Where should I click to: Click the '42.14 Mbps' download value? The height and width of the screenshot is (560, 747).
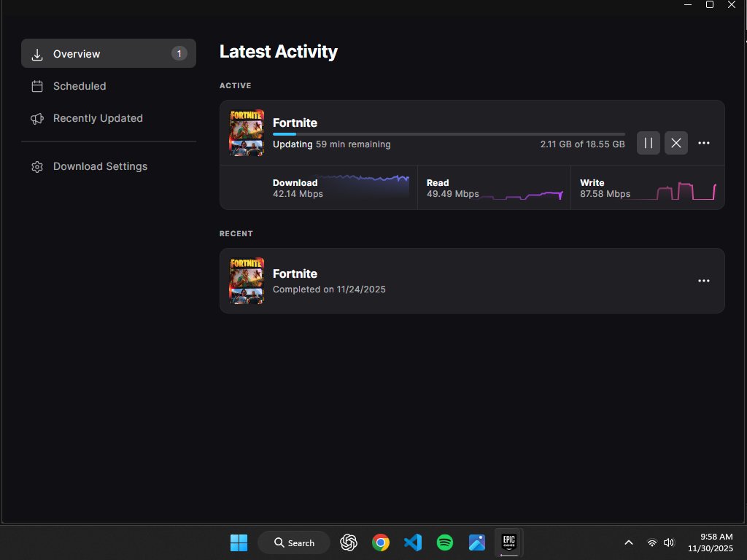tap(298, 194)
